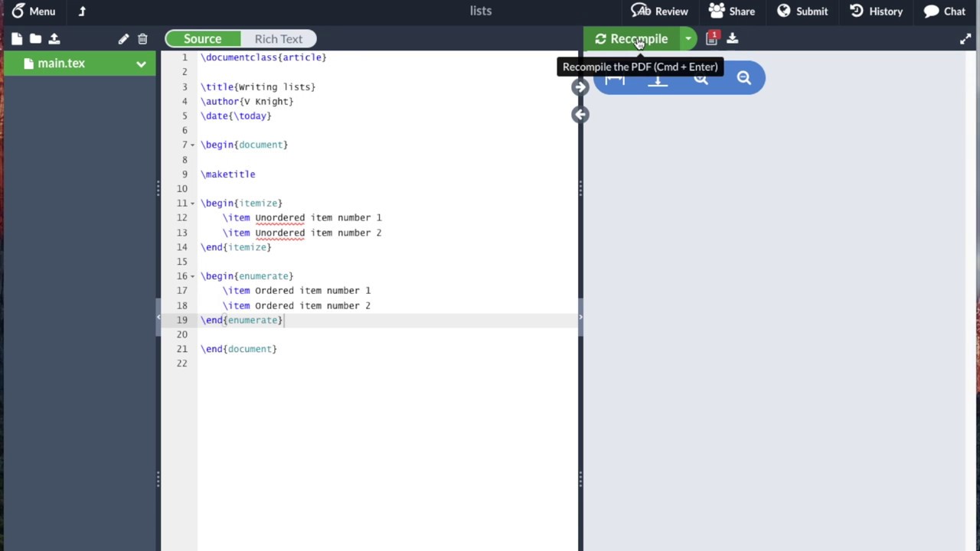Image resolution: width=980 pixels, height=551 pixels.
Task: Collapse the \begin{document} fold arrow on line 7
Action: point(192,145)
